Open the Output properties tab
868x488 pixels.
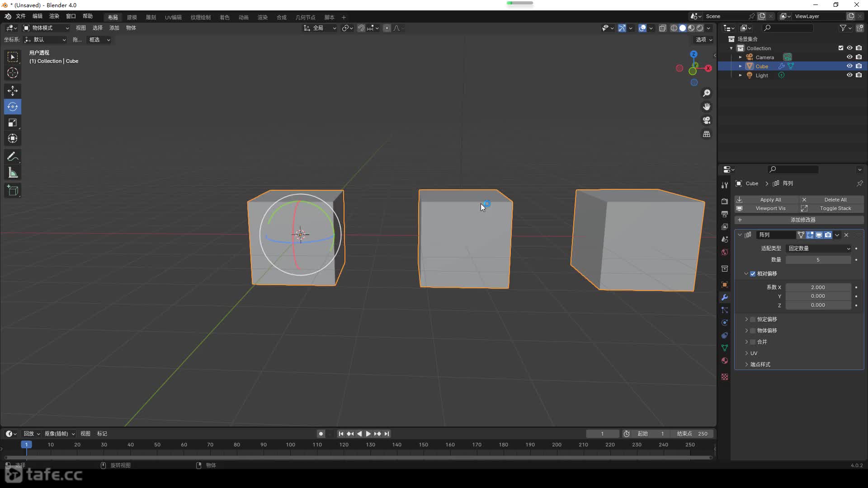[x=725, y=214]
